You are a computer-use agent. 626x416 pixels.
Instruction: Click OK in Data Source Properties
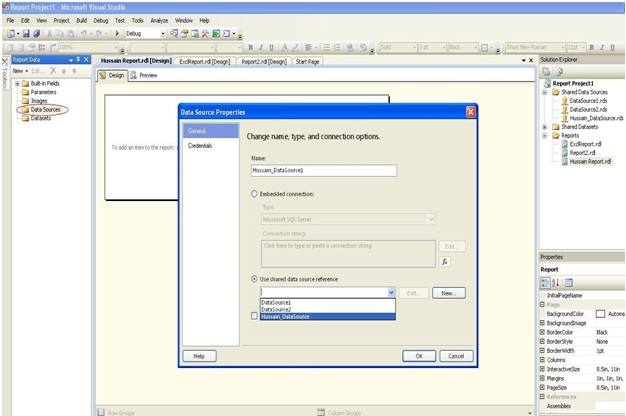pyautogui.click(x=419, y=356)
